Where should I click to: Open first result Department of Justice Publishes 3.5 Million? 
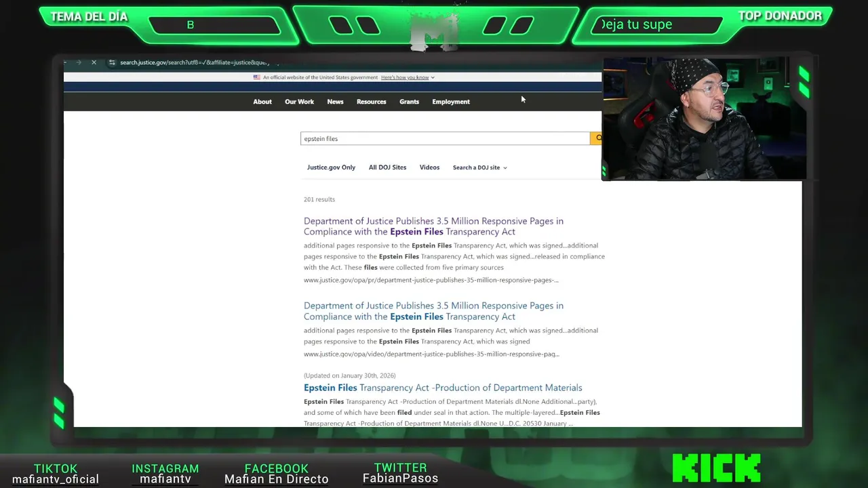tap(433, 226)
